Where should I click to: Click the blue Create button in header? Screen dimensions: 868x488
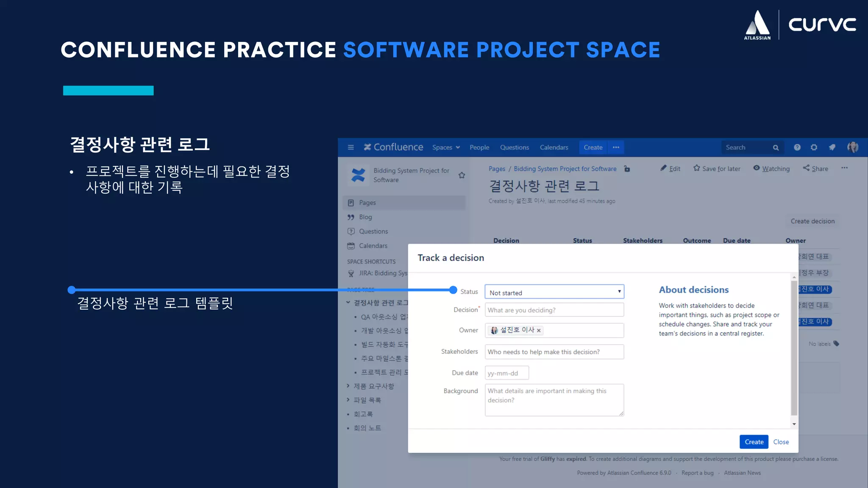click(593, 147)
